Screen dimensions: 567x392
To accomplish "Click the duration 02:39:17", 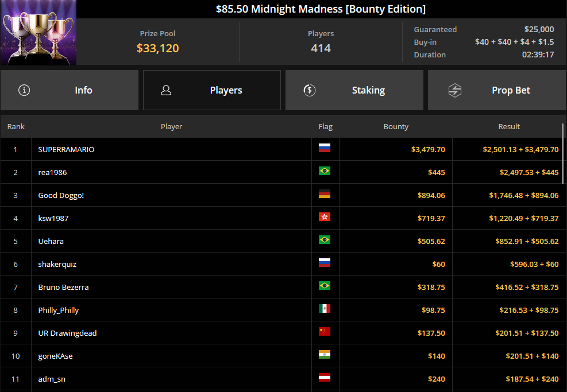I will 538,55.
